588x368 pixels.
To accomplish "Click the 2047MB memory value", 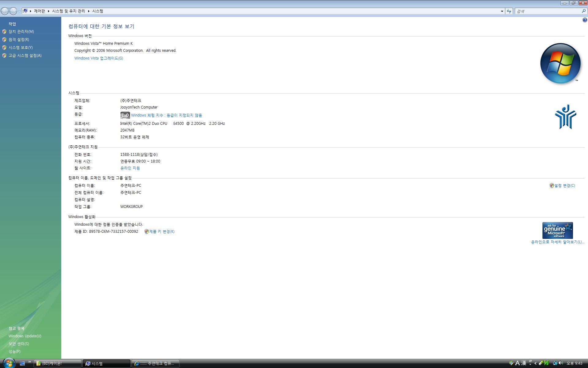I will pos(127,130).
